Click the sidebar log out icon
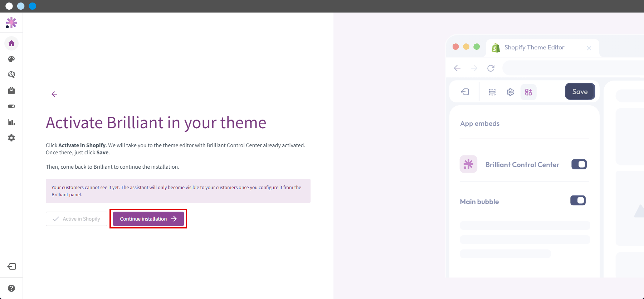 tap(11, 266)
